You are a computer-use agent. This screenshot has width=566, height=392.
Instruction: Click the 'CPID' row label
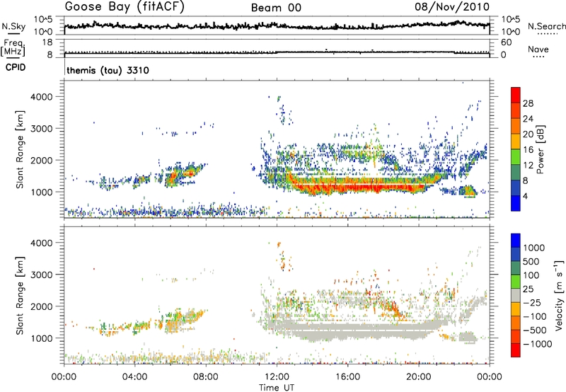[16, 67]
